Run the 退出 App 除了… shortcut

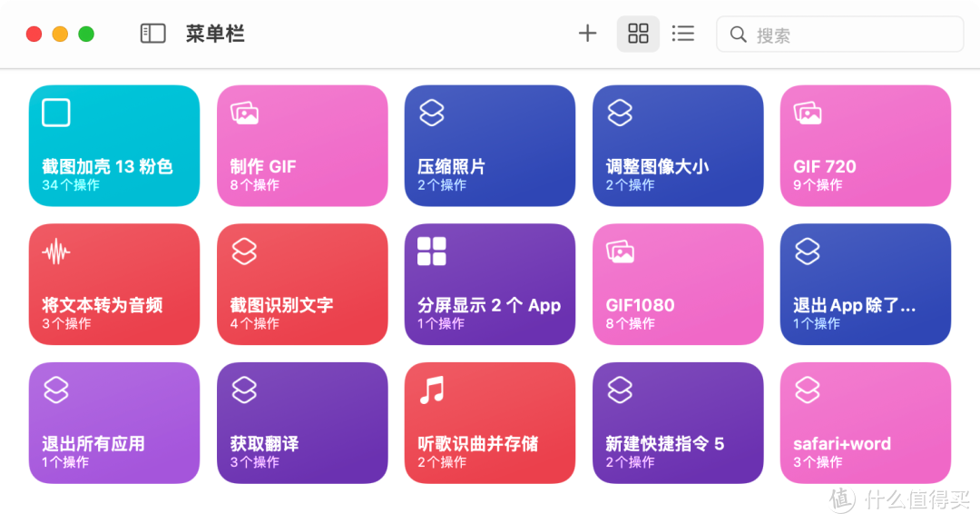tap(866, 284)
